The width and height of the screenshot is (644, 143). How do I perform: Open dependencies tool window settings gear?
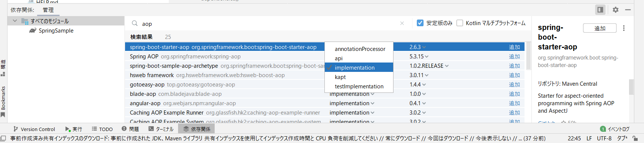[616, 10]
